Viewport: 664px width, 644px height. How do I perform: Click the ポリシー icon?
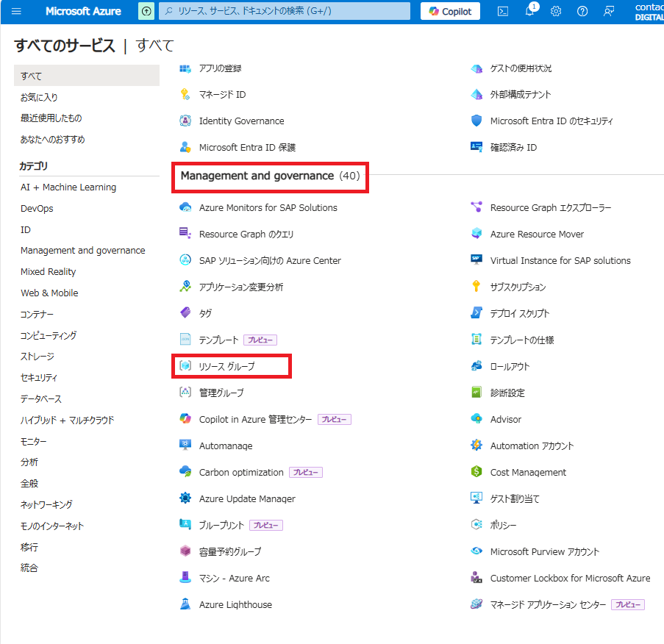[x=476, y=525]
